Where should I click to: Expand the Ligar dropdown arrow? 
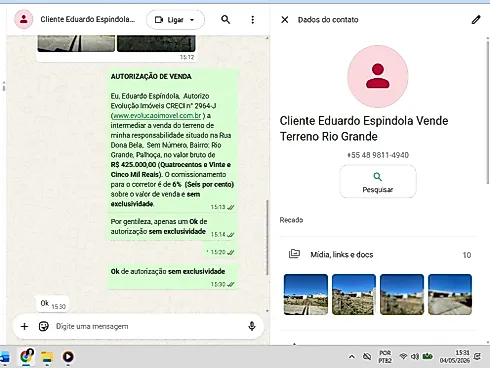point(192,20)
